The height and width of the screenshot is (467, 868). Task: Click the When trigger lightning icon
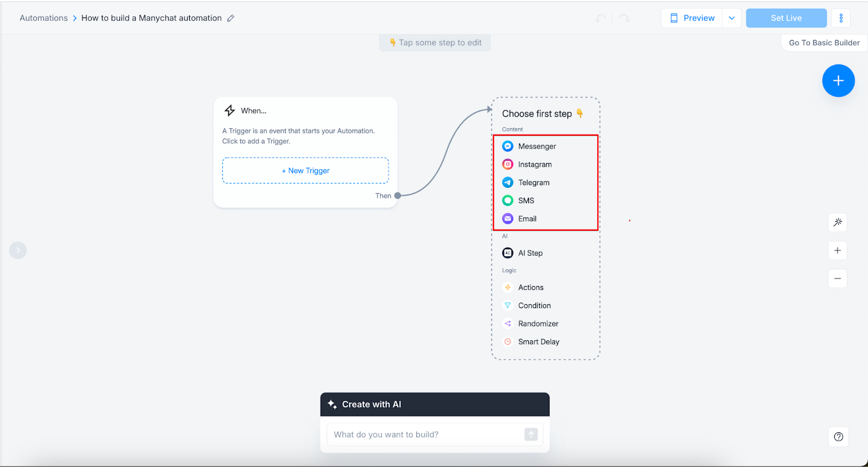(x=229, y=111)
